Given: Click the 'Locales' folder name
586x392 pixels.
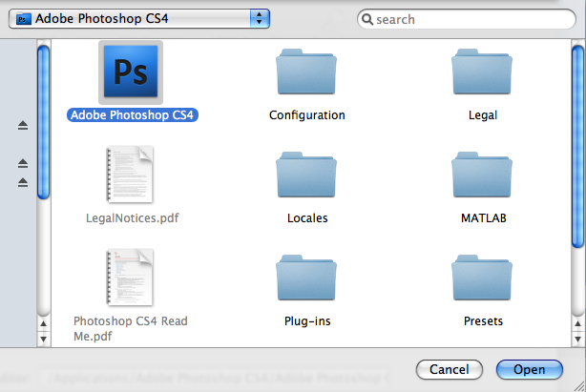Looking at the screenshot, I should [307, 218].
